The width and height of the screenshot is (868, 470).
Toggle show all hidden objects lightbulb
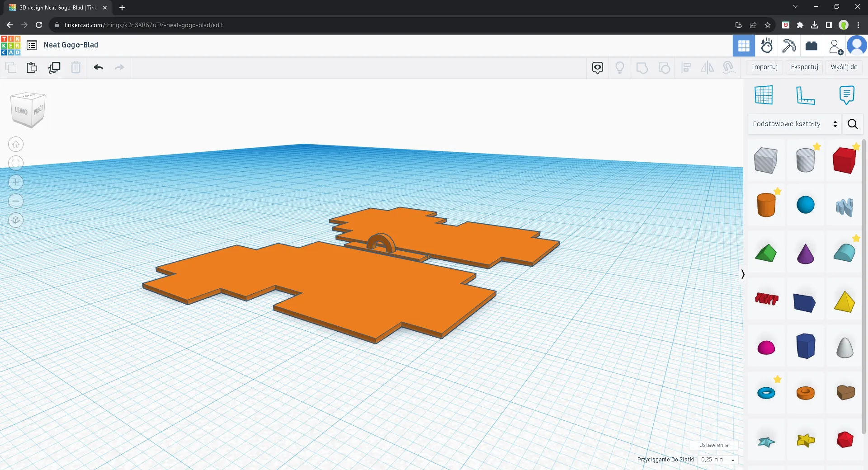pyautogui.click(x=620, y=68)
